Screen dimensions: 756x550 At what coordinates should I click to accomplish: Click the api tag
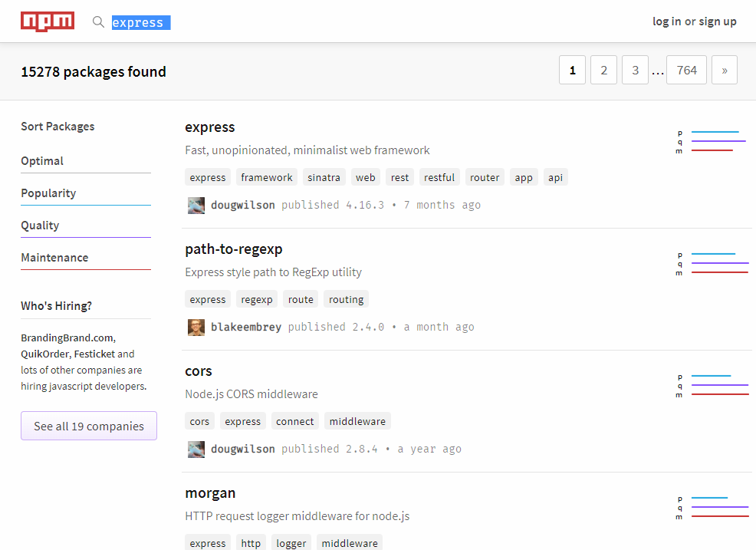point(555,177)
